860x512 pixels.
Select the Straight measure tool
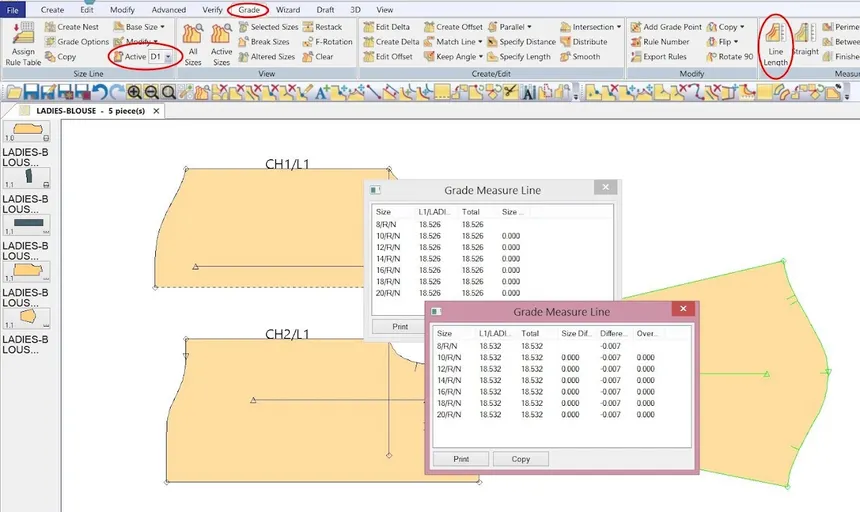[805, 42]
